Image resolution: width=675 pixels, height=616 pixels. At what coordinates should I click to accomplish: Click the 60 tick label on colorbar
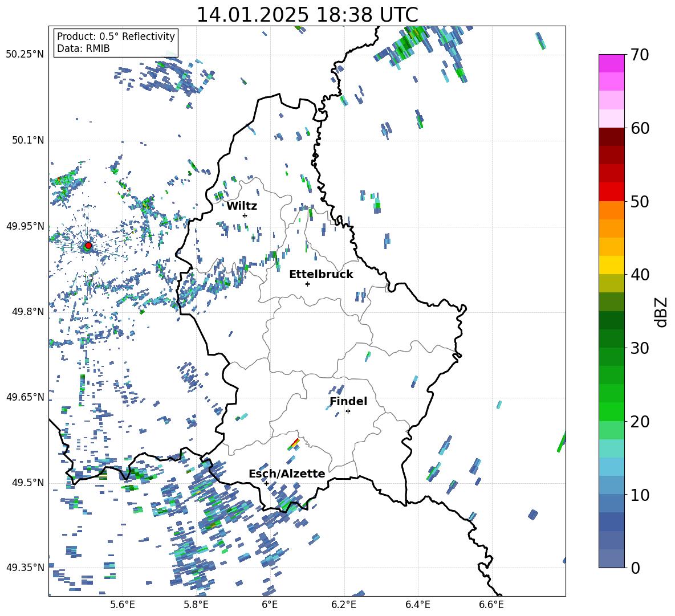tap(640, 128)
